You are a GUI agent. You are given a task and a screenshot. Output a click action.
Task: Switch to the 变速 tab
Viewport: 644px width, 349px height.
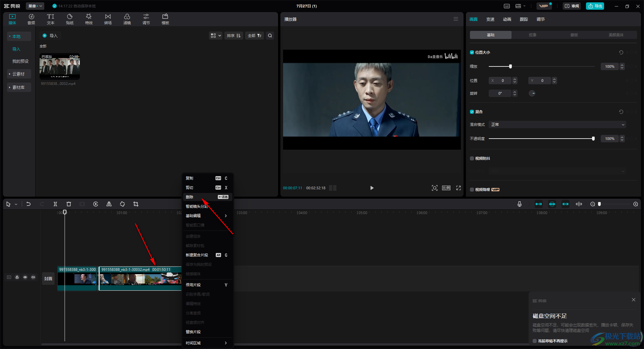(490, 19)
